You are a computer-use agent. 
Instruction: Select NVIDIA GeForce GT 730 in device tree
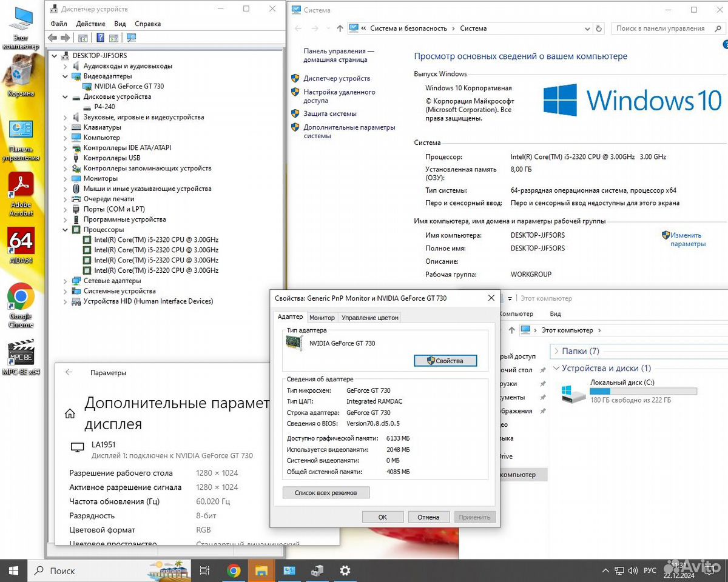[x=129, y=87]
